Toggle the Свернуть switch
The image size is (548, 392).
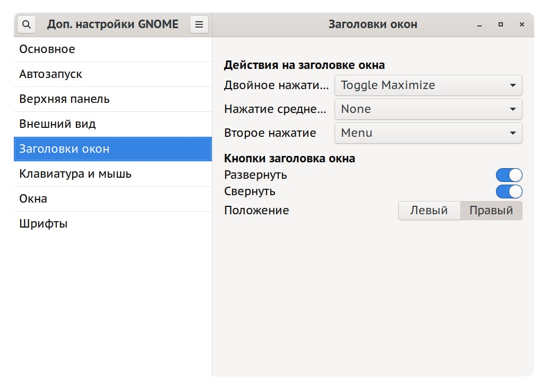509,191
